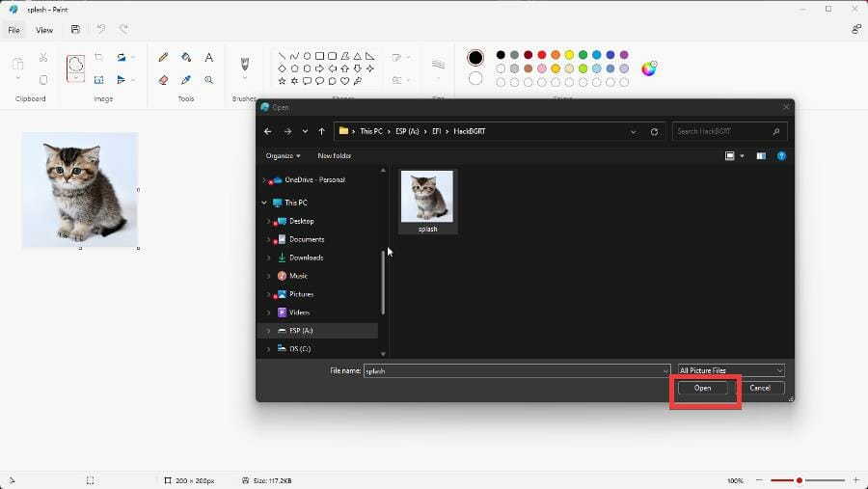Click the Undo arrow in Paint

tap(100, 29)
